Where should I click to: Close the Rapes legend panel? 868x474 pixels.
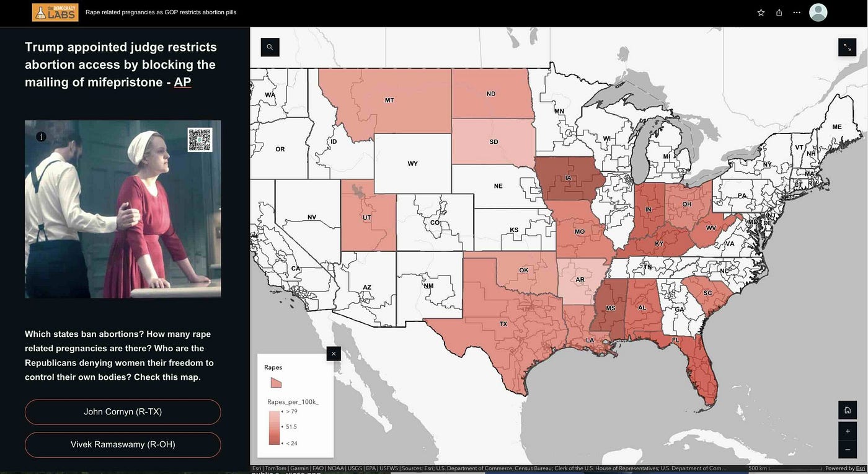coord(334,354)
